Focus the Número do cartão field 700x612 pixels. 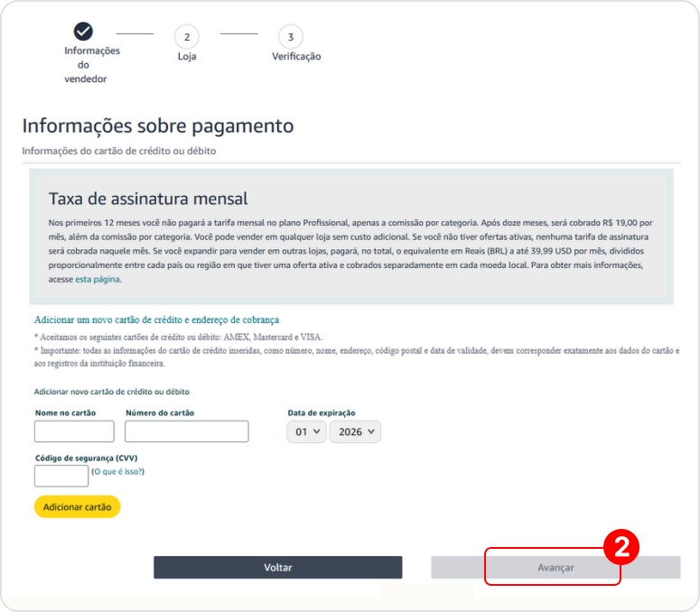(187, 431)
